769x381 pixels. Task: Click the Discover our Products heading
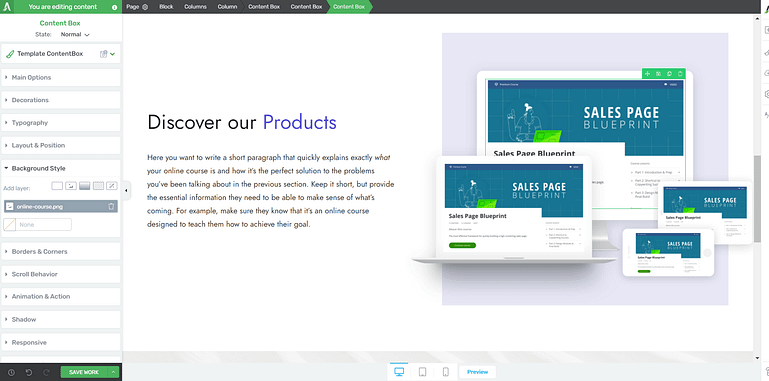[242, 122]
